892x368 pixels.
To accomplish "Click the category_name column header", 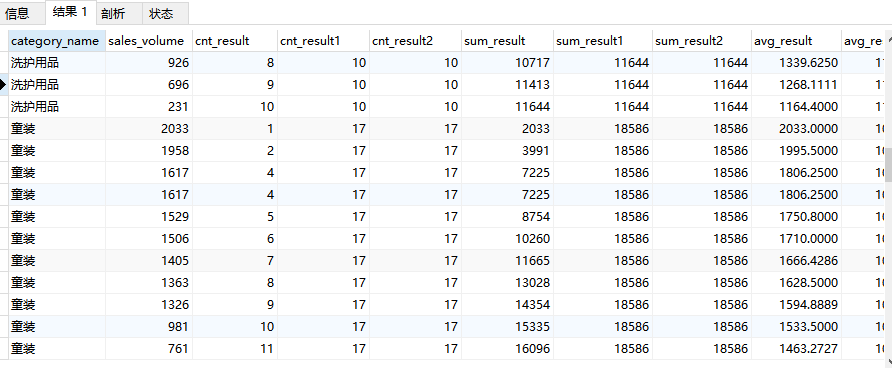I will [x=57, y=41].
